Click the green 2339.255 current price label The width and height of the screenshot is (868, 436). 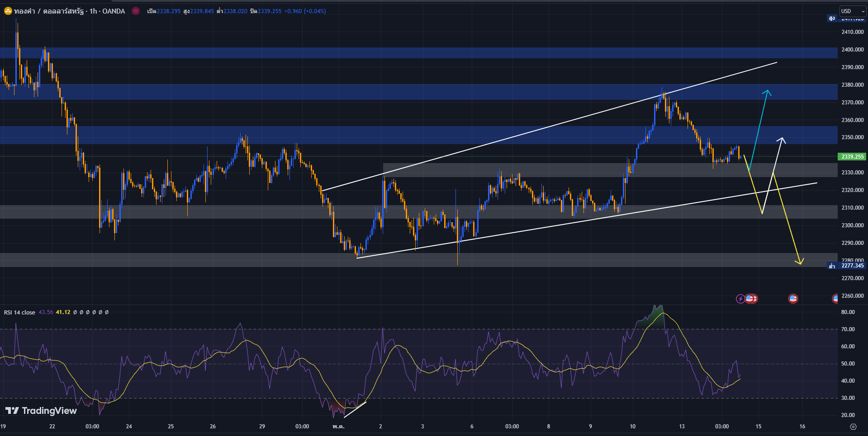click(852, 157)
